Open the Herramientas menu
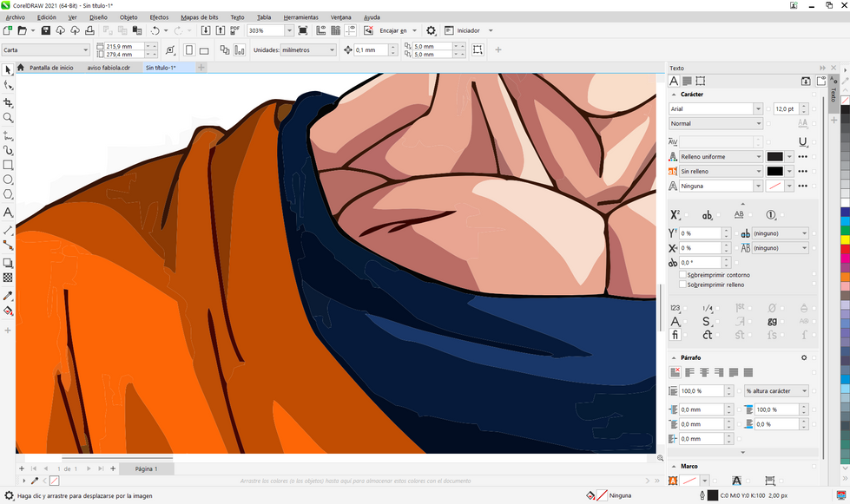 (x=301, y=17)
